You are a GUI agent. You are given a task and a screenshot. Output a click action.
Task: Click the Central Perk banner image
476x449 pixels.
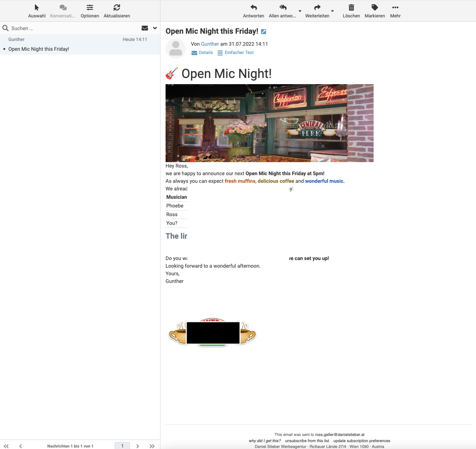pyautogui.click(x=269, y=123)
